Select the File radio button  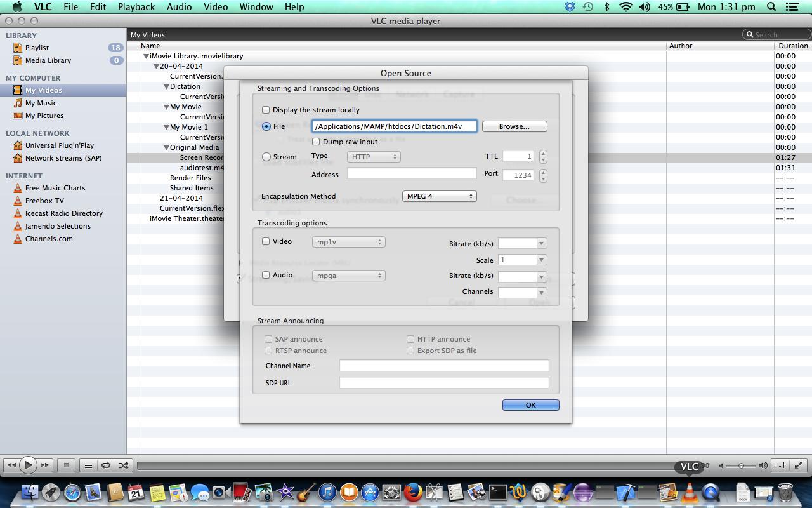click(266, 126)
